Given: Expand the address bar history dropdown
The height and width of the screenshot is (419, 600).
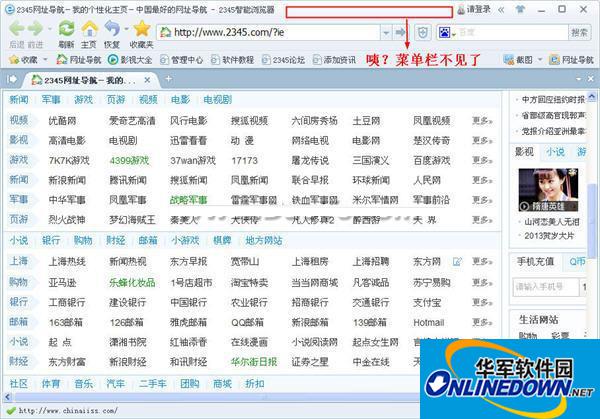Looking at the screenshot, I should click(x=386, y=33).
